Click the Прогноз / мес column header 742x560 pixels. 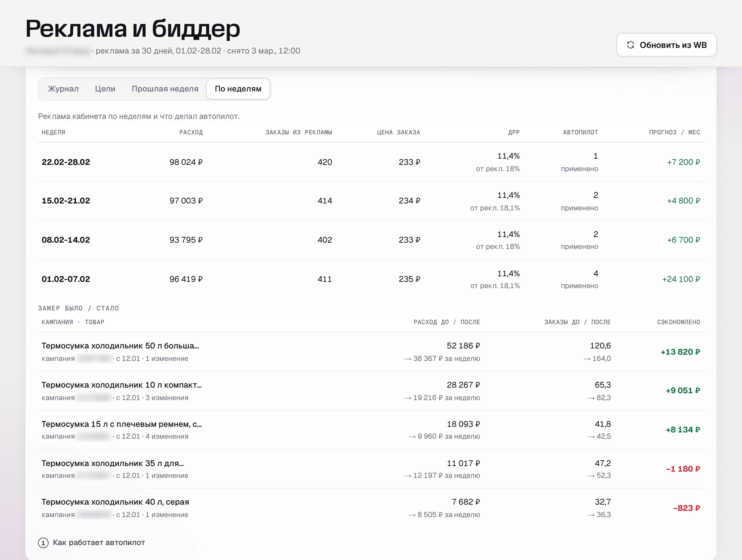click(x=674, y=133)
